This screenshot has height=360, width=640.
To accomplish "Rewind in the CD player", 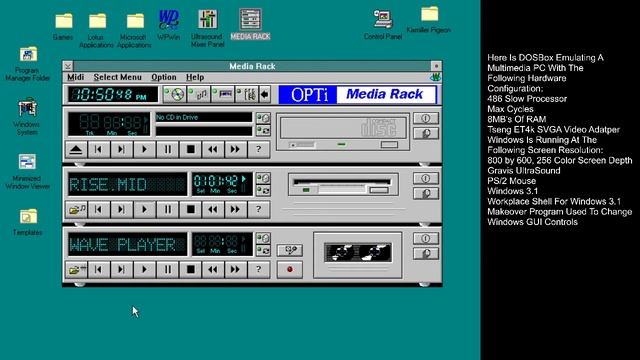I will (x=213, y=149).
